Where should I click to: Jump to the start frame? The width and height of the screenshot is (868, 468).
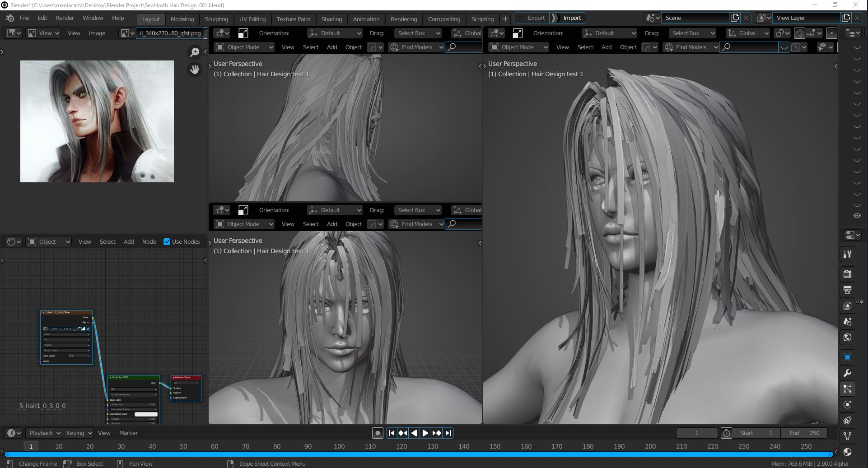point(392,433)
